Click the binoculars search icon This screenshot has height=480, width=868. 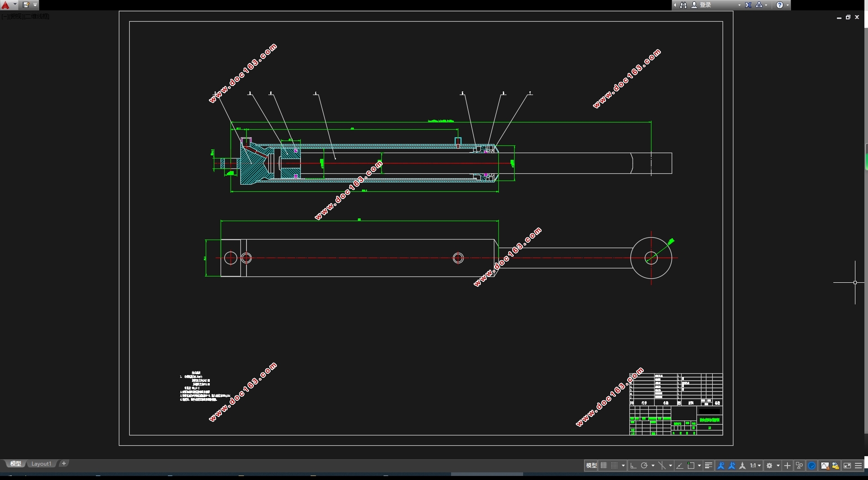pyautogui.click(x=683, y=5)
